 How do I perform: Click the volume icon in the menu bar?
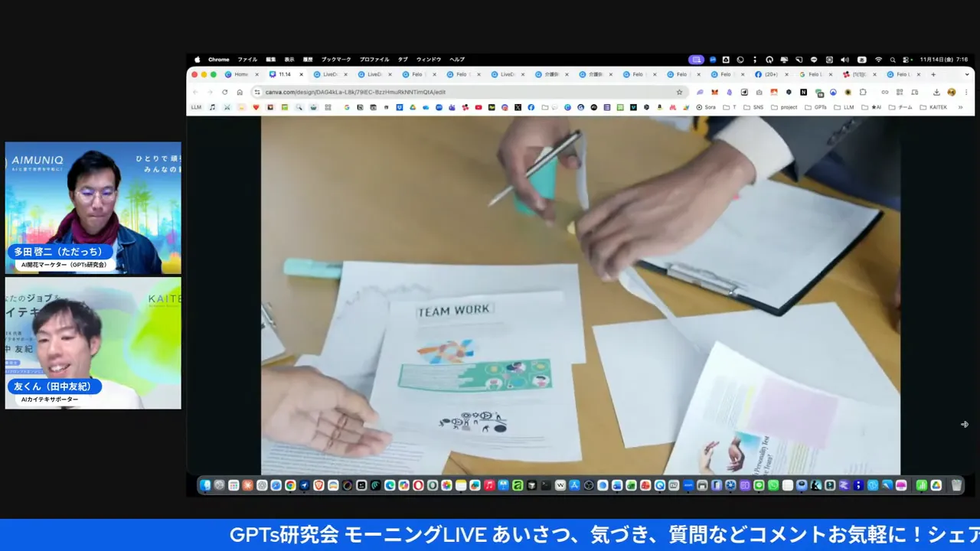coord(844,60)
